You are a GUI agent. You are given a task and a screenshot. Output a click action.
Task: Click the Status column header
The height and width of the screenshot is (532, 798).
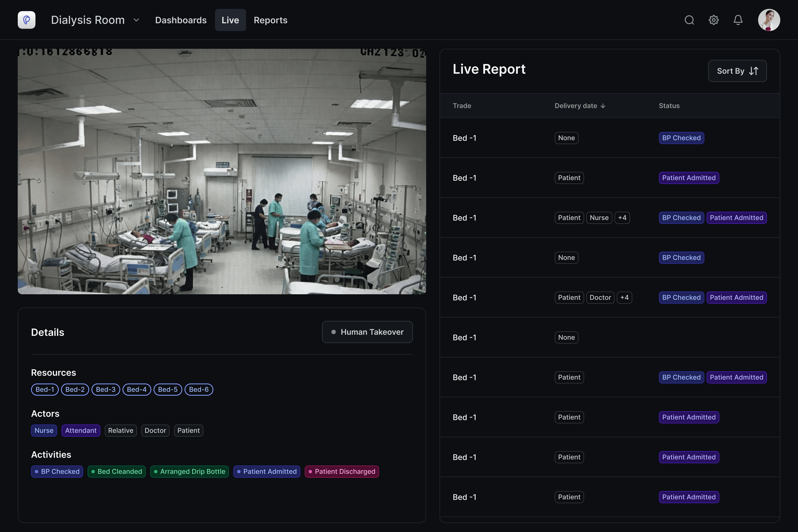coord(669,106)
